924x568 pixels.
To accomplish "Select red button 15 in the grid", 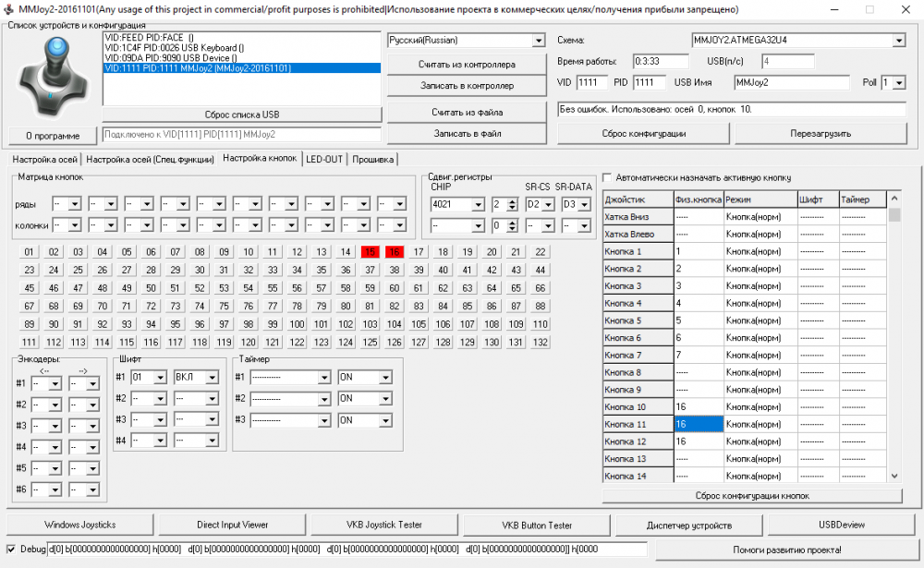I will [x=370, y=252].
